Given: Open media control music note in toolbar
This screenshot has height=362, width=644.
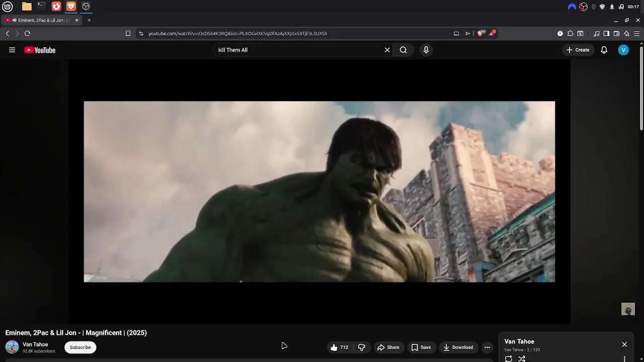Looking at the screenshot, I should (597, 34).
